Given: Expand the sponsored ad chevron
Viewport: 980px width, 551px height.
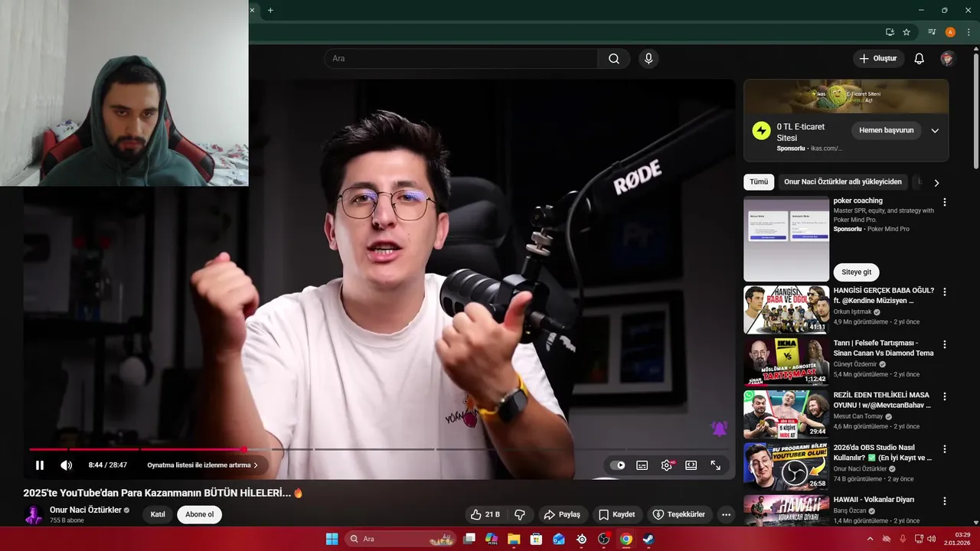Looking at the screenshot, I should (x=935, y=130).
